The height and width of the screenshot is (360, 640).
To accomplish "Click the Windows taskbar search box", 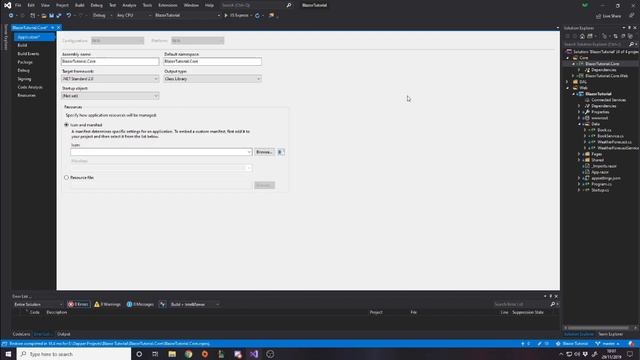I will coord(74,354).
